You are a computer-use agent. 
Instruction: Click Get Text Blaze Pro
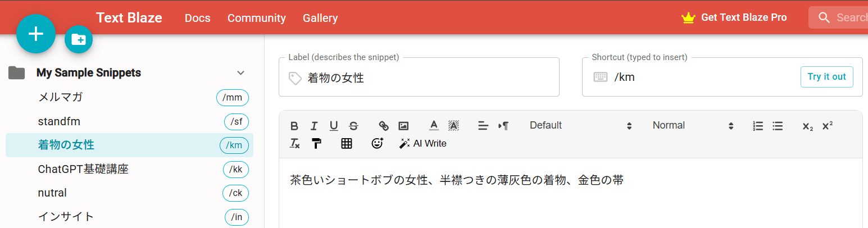[x=744, y=17]
